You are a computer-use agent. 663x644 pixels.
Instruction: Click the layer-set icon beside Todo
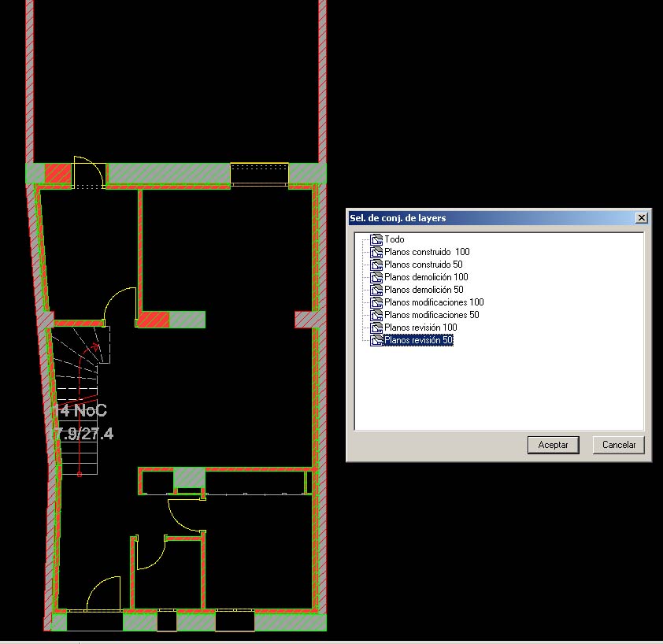pyautogui.click(x=376, y=240)
